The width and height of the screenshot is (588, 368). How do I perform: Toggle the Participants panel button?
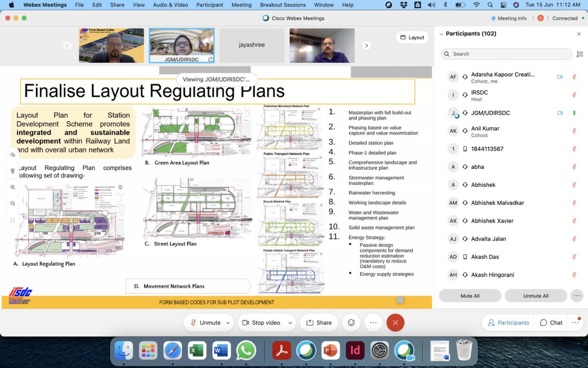[509, 322]
